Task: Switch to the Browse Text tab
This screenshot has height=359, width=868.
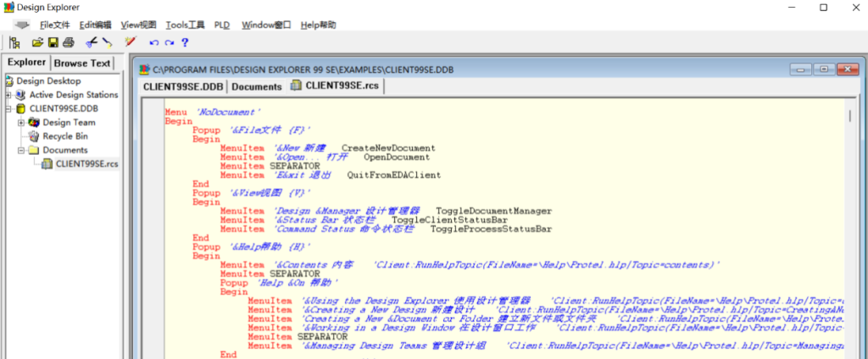Action: (x=82, y=63)
